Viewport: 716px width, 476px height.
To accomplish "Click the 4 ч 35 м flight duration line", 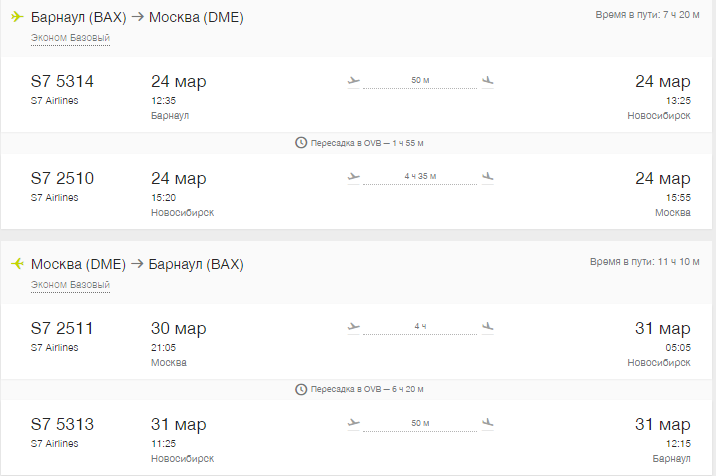I will (420, 180).
